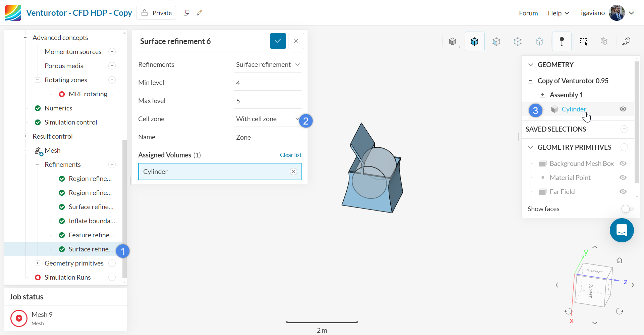Activate the select volumes cube tool
Screen dimensions: 644x335
point(474,42)
